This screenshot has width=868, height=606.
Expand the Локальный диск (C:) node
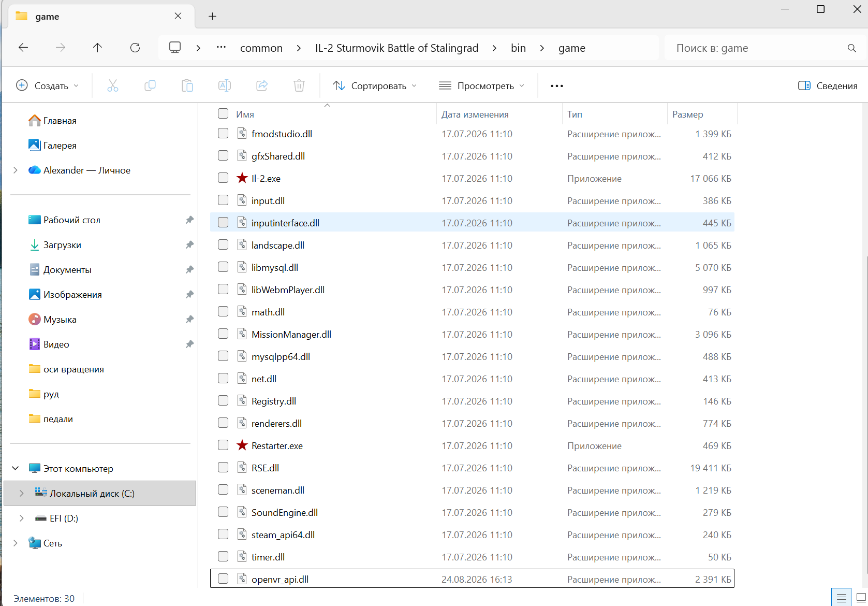pos(22,493)
